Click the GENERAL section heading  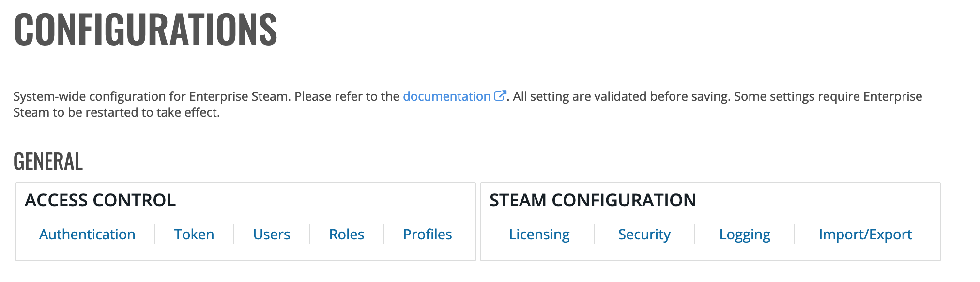(x=48, y=161)
